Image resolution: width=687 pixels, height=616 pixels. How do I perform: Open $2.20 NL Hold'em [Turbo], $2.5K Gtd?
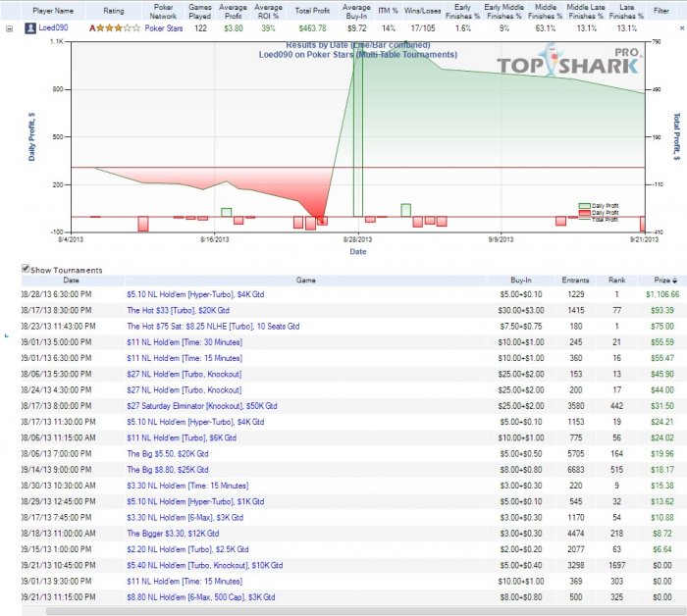pos(187,549)
